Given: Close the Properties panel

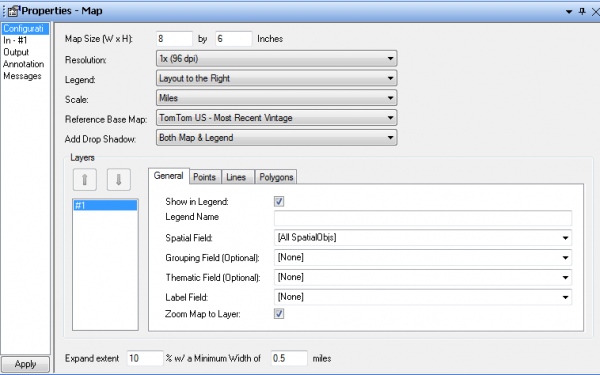Looking at the screenshot, I should [x=595, y=12].
